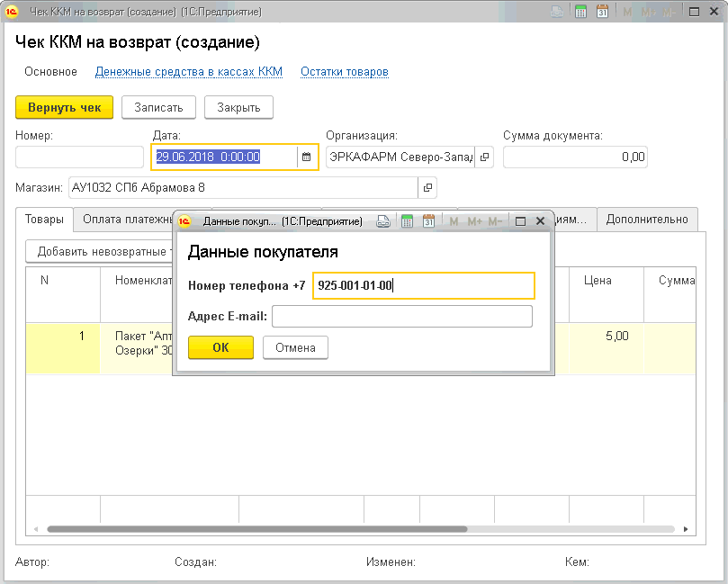The width and height of the screenshot is (728, 584).
Task: Switch to the Дополнительно tab
Action: (x=647, y=219)
